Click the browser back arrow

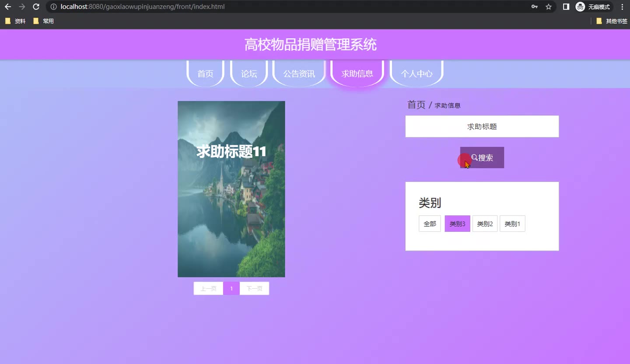click(x=8, y=7)
